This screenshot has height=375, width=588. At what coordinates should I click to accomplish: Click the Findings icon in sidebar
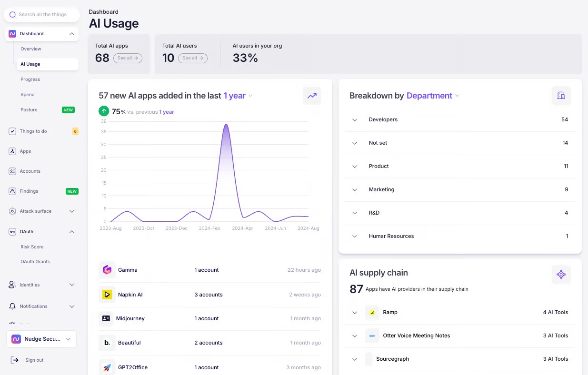[x=12, y=191]
